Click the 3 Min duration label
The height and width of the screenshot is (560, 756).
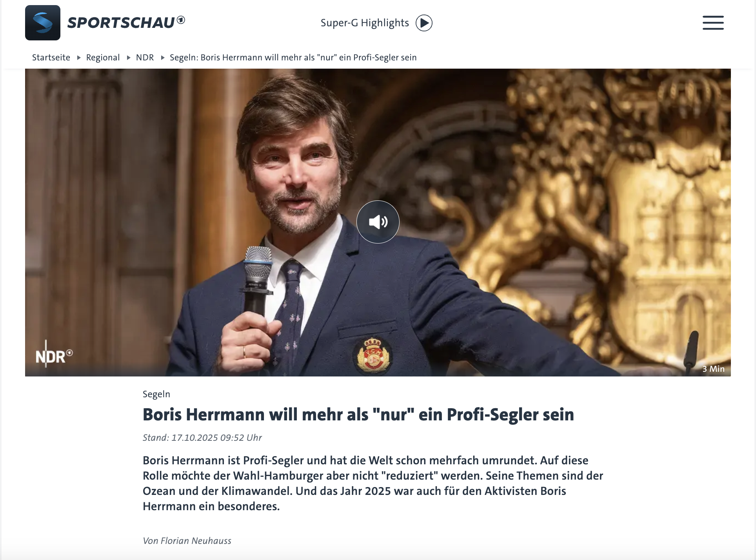(713, 369)
